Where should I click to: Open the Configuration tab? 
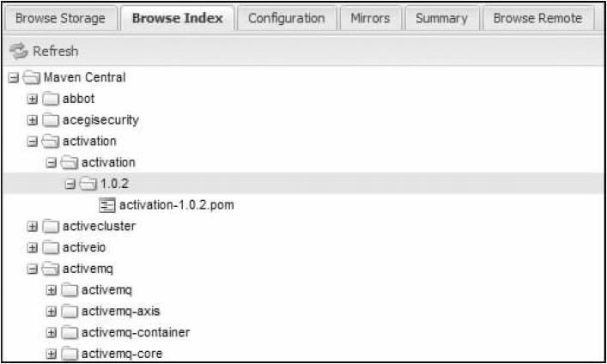pyautogui.click(x=286, y=18)
